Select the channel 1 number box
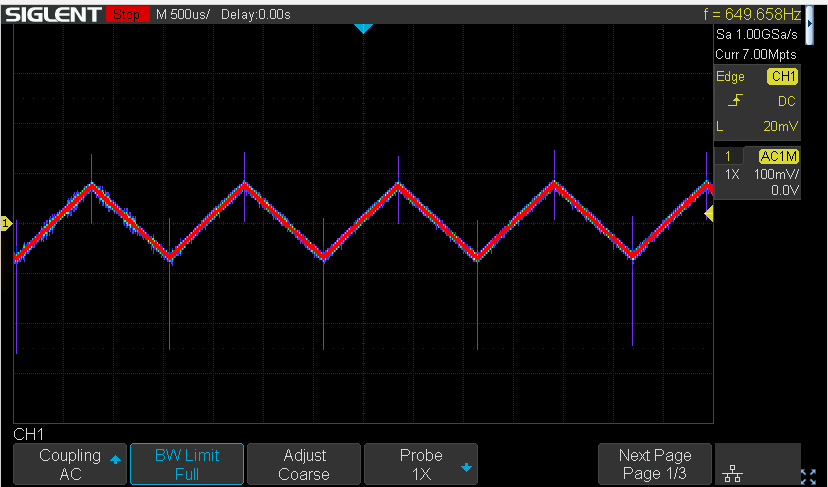The width and height of the screenshot is (828, 487). (728, 156)
